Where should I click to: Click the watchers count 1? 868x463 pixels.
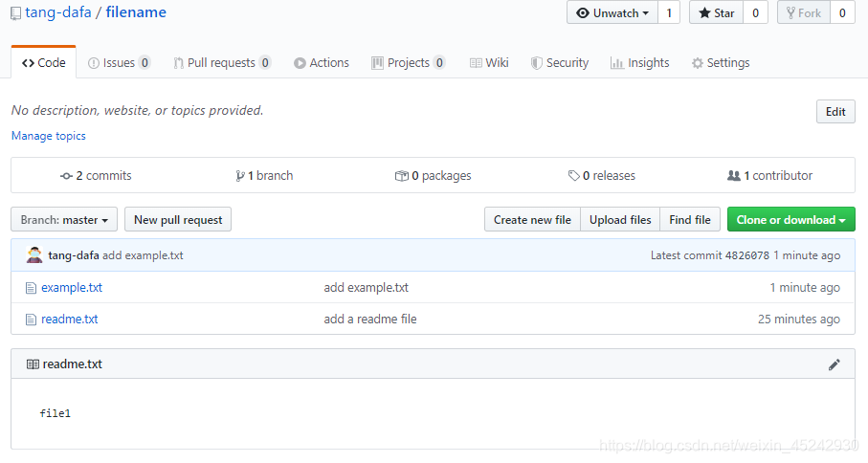coord(669,12)
